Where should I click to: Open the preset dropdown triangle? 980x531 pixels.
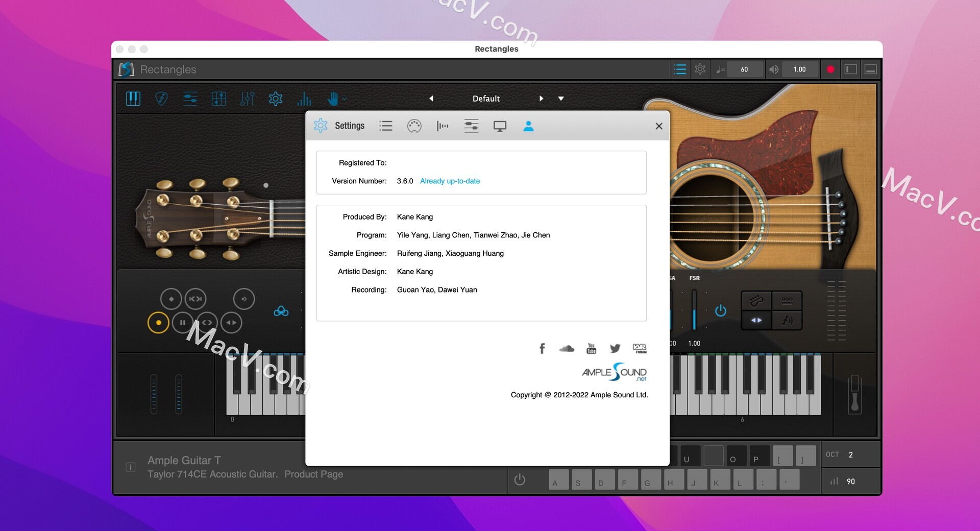(561, 99)
